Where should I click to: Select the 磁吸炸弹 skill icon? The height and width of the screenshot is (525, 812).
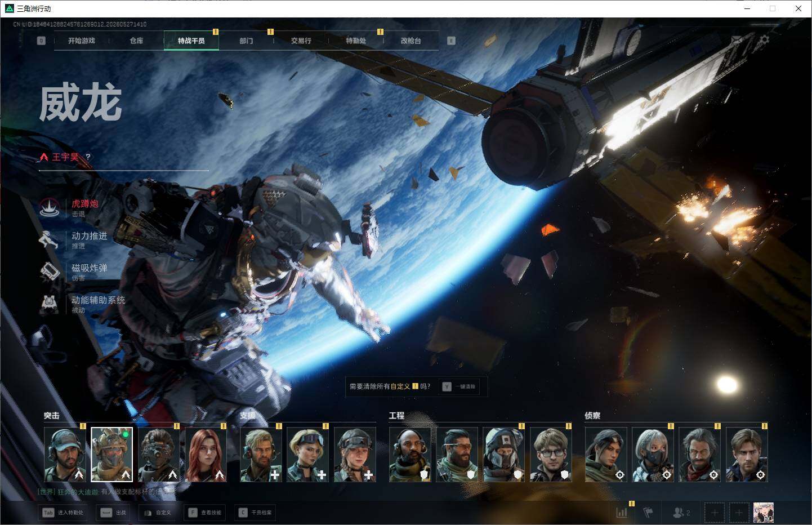pyautogui.click(x=50, y=272)
